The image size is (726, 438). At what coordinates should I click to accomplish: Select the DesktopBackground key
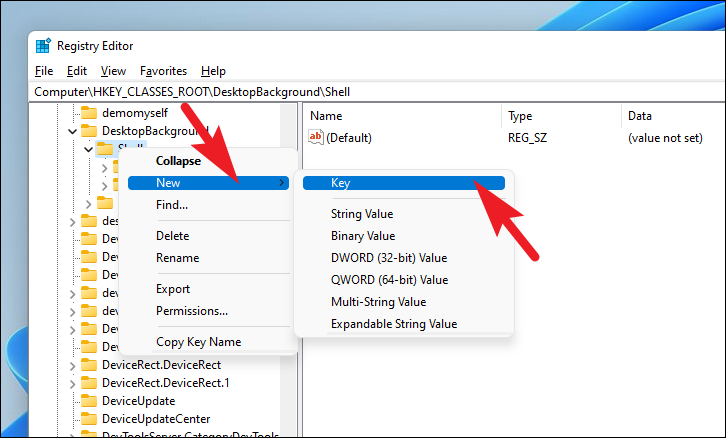[155, 131]
